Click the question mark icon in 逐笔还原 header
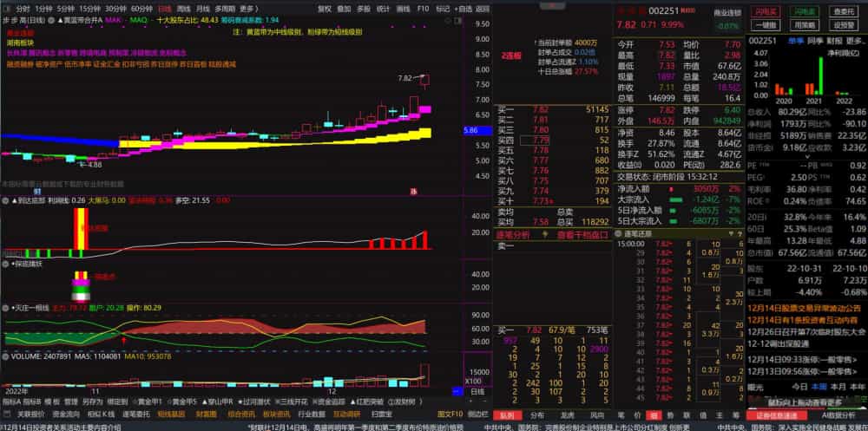The image size is (868, 431). pos(739,234)
